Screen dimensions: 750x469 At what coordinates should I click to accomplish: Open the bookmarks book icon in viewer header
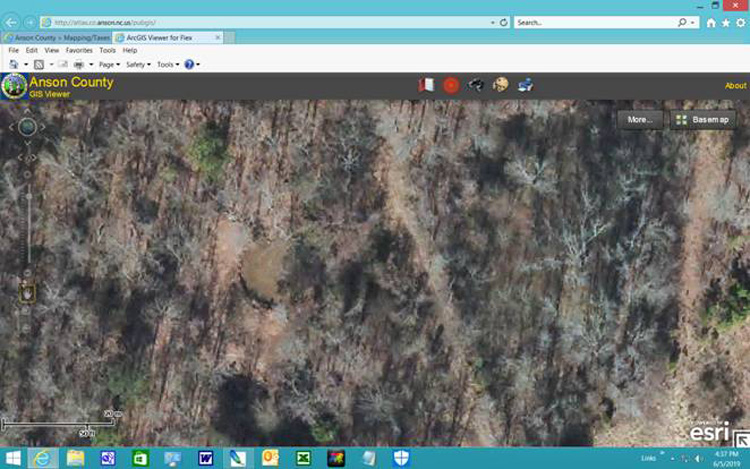(x=426, y=85)
